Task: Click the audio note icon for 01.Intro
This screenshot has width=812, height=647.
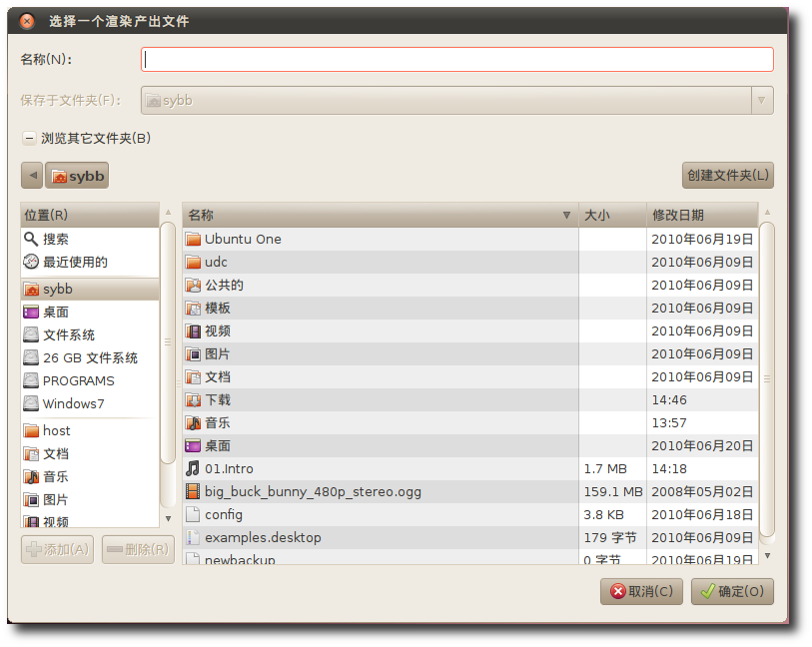Action: [x=193, y=468]
